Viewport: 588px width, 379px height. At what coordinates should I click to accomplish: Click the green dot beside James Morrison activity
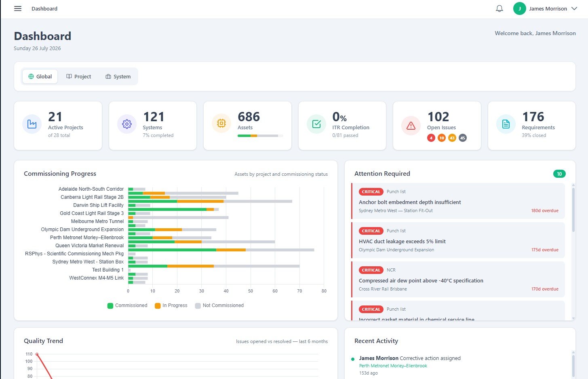coord(353,359)
